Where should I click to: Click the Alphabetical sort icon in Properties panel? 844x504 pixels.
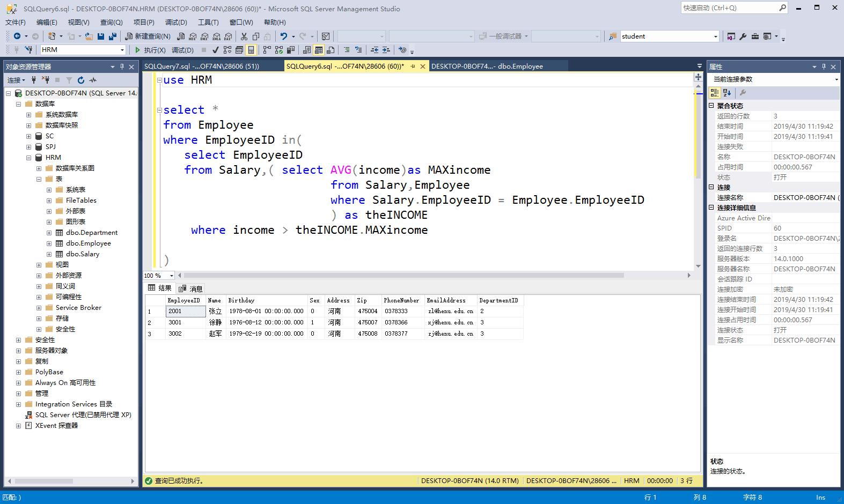click(727, 93)
